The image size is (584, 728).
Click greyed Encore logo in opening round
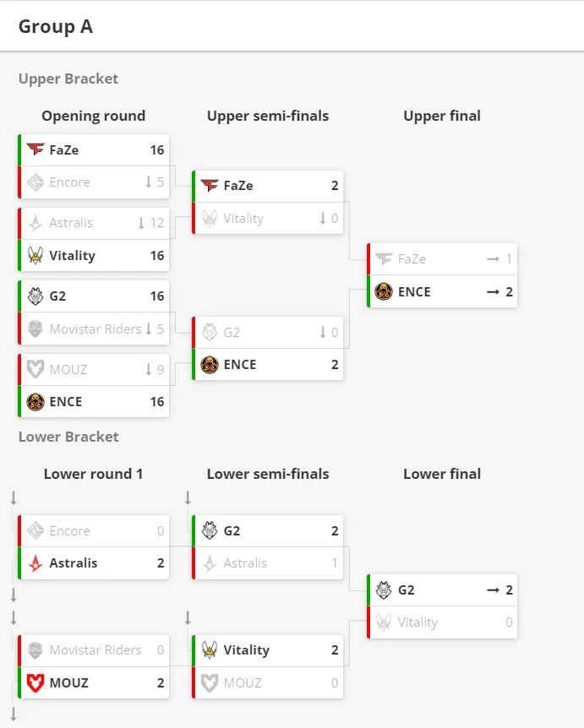[35, 182]
